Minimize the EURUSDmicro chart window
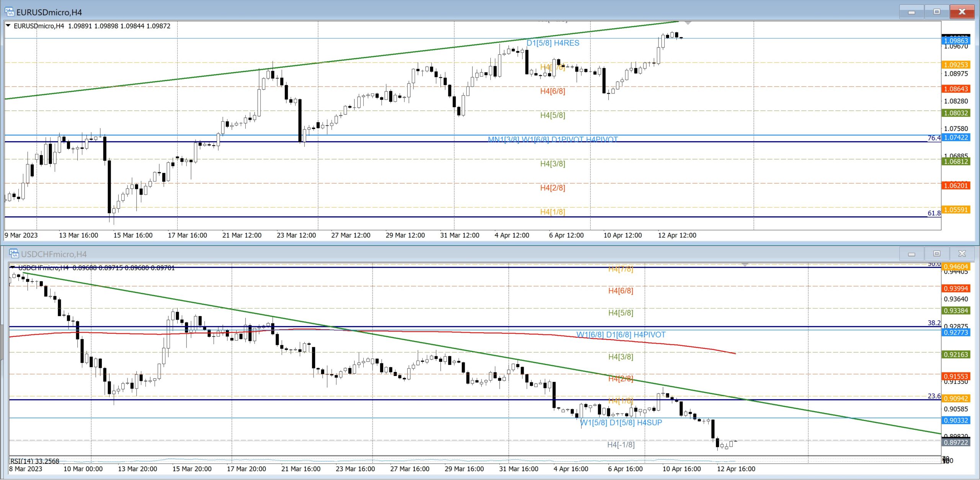The width and height of the screenshot is (980, 480). pyautogui.click(x=911, y=12)
